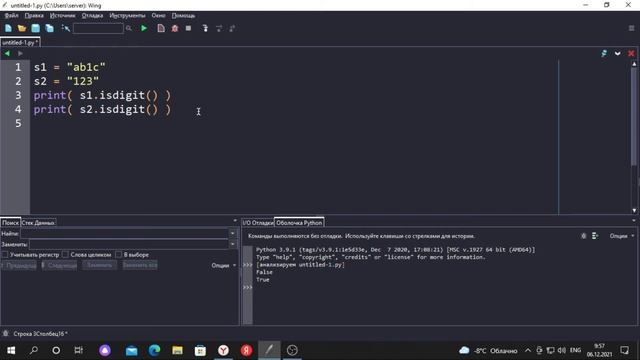The image size is (640, 360).
Task: Open the Mail app from the taskbar
Action: point(131,350)
